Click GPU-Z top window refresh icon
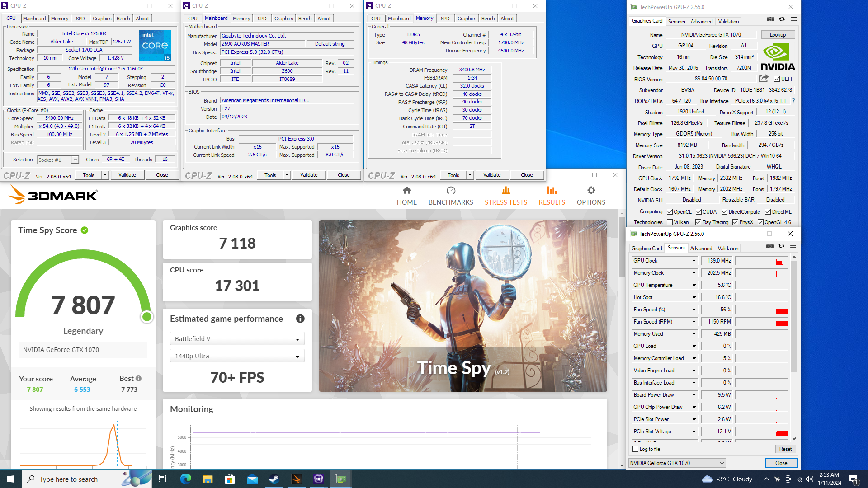Screen dimensions: 868x488 click(782, 19)
